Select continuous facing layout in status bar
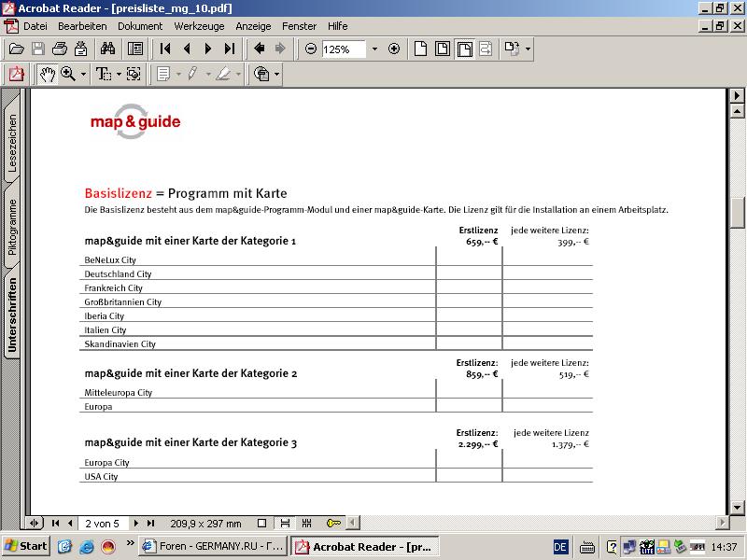Viewport: 747px width, 560px height. 307,524
